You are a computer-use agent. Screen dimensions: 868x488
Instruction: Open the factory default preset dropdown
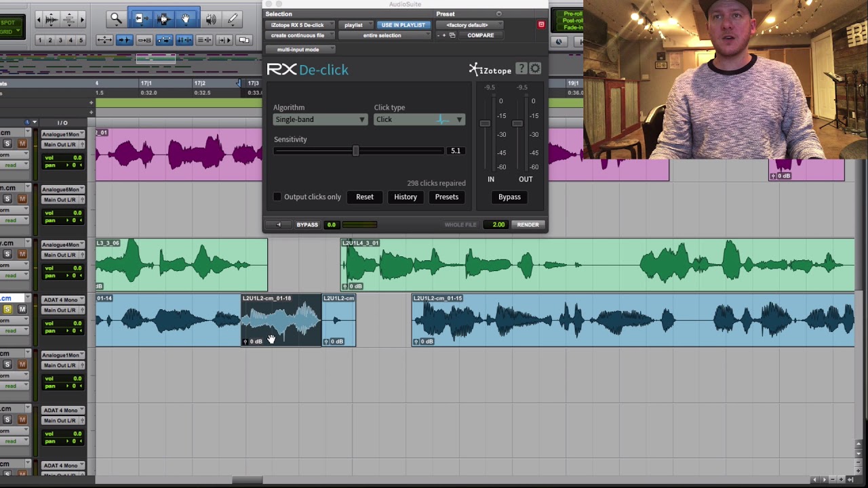tap(469, 25)
